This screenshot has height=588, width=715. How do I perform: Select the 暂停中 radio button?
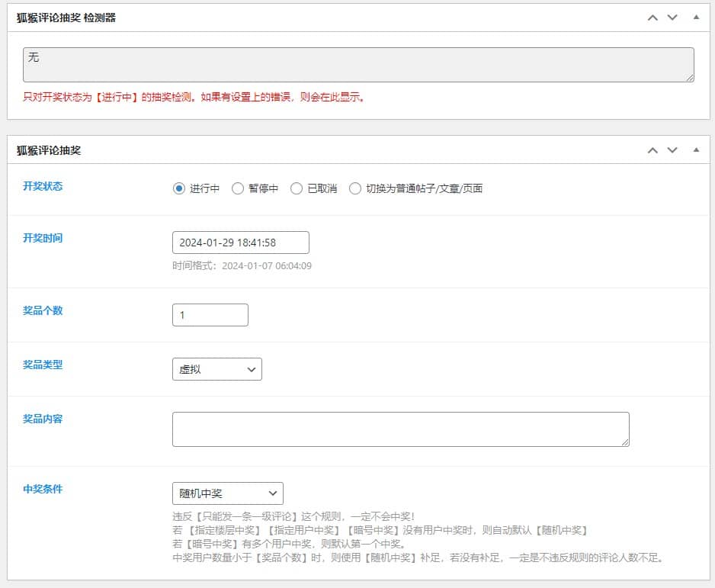click(237, 188)
